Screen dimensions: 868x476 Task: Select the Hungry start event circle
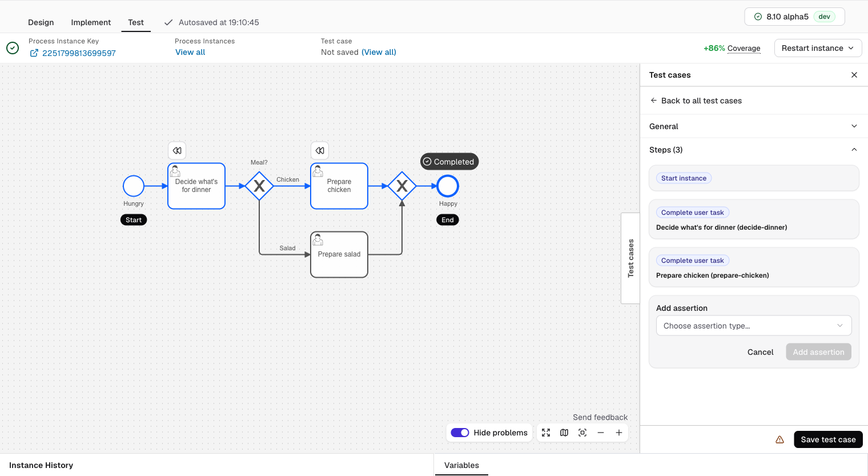pyautogui.click(x=134, y=186)
